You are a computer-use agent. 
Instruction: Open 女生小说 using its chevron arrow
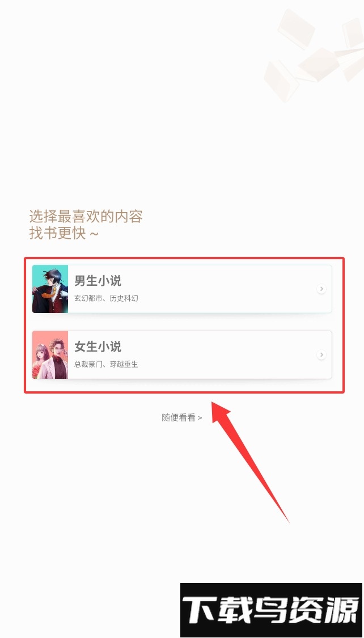click(321, 355)
